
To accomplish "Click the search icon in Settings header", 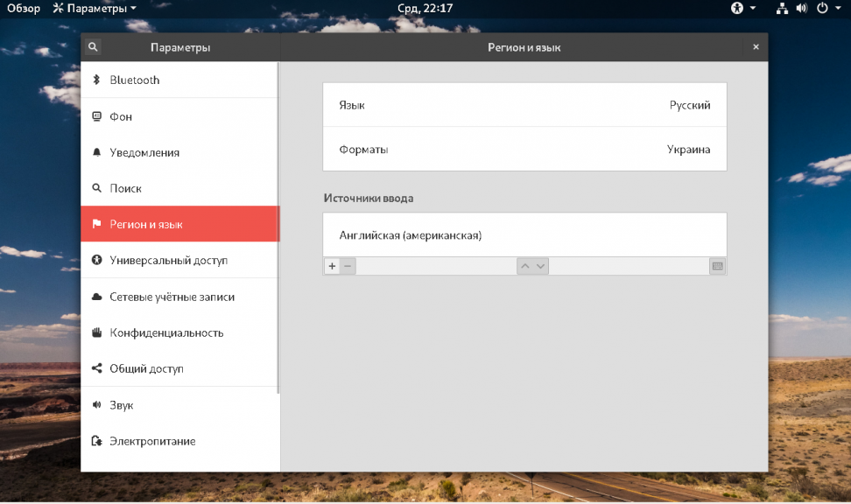I will [x=94, y=47].
